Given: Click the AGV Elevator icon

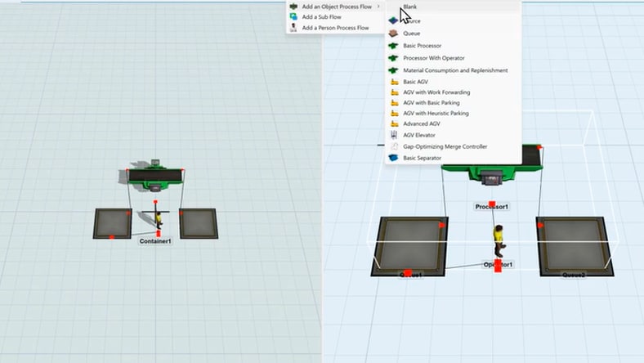Looking at the screenshot, I should point(394,135).
